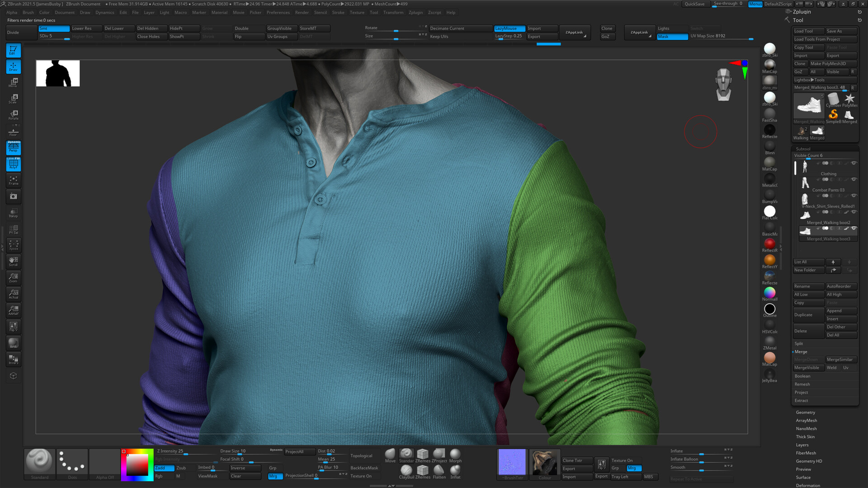The image size is (868, 488).
Task: Open the Xpose tool
Action: (13, 245)
